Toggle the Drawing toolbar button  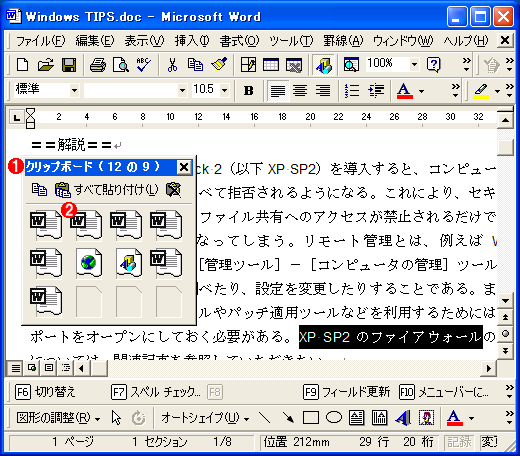[324, 65]
